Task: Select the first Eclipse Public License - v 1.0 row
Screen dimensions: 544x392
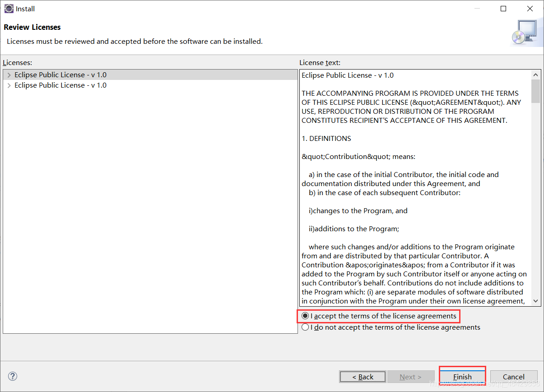Action: coord(150,75)
